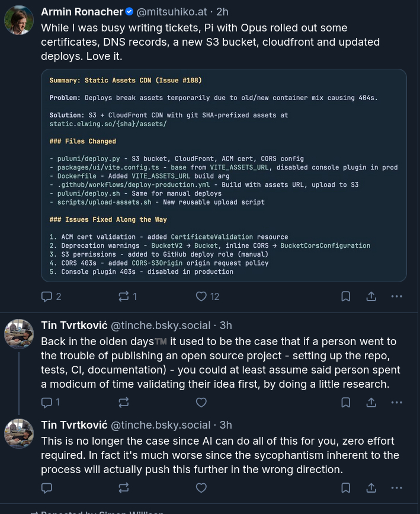Share Tin's 'olden days' post
Viewport: 420px width, 514px height.
coord(371,403)
